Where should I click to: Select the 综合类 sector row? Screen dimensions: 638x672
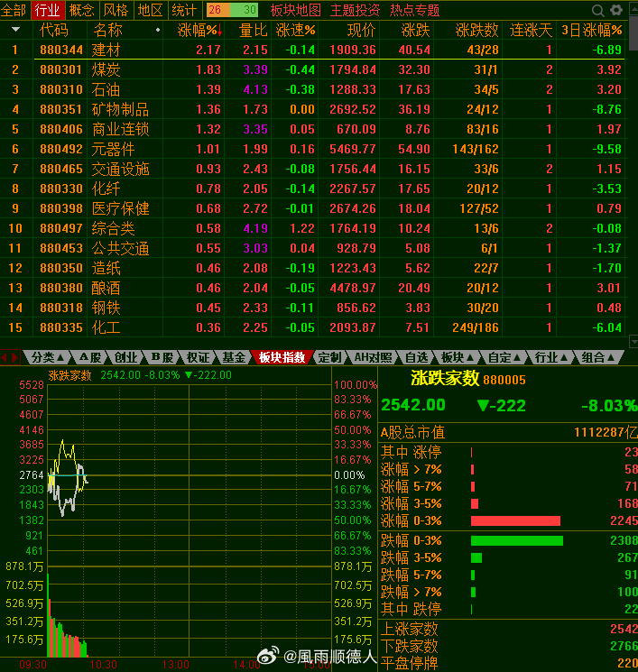(312, 228)
